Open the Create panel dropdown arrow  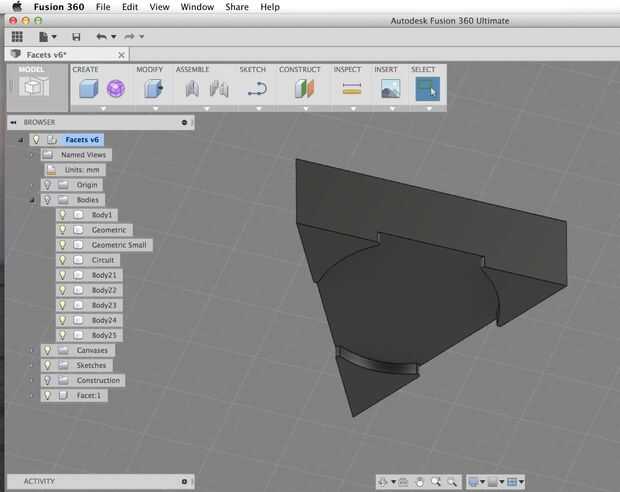point(103,108)
